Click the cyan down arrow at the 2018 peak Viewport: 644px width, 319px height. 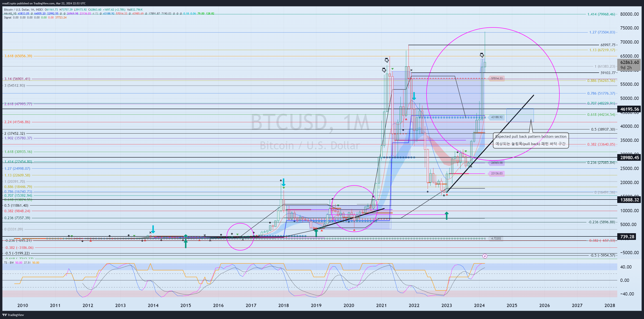pos(283,182)
